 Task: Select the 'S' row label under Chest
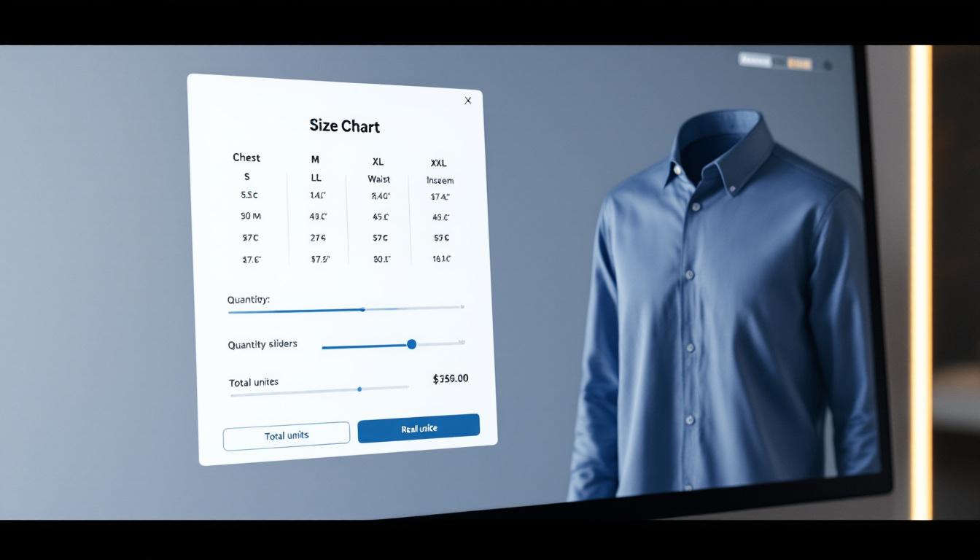[x=246, y=176]
